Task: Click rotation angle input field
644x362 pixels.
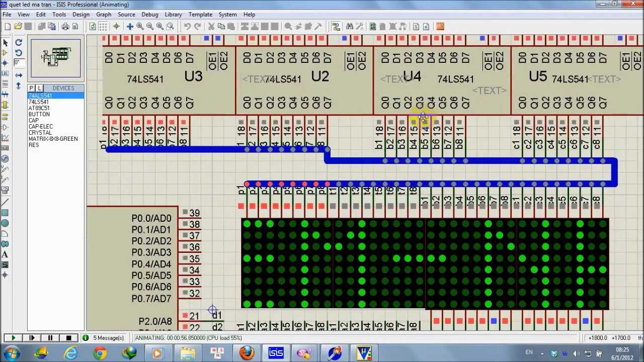Action: [x=19, y=63]
